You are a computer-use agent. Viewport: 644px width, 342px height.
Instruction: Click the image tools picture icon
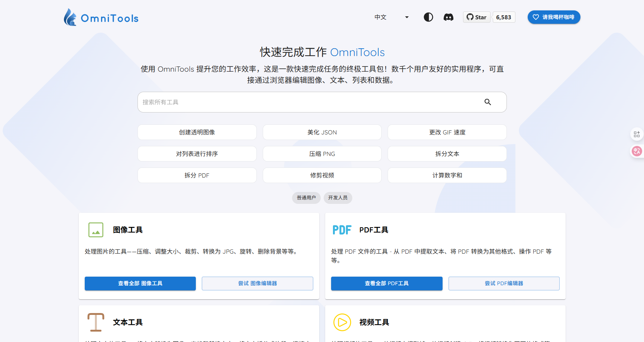pyautogui.click(x=96, y=230)
